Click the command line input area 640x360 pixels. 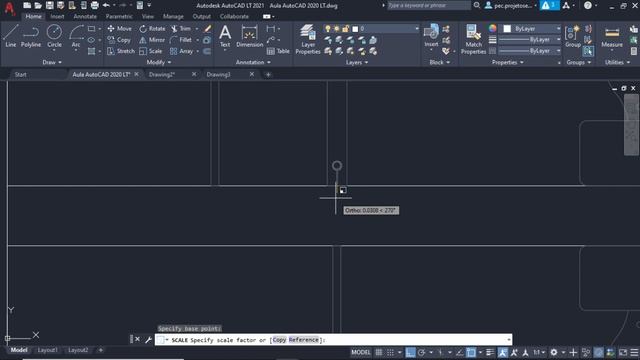333,340
